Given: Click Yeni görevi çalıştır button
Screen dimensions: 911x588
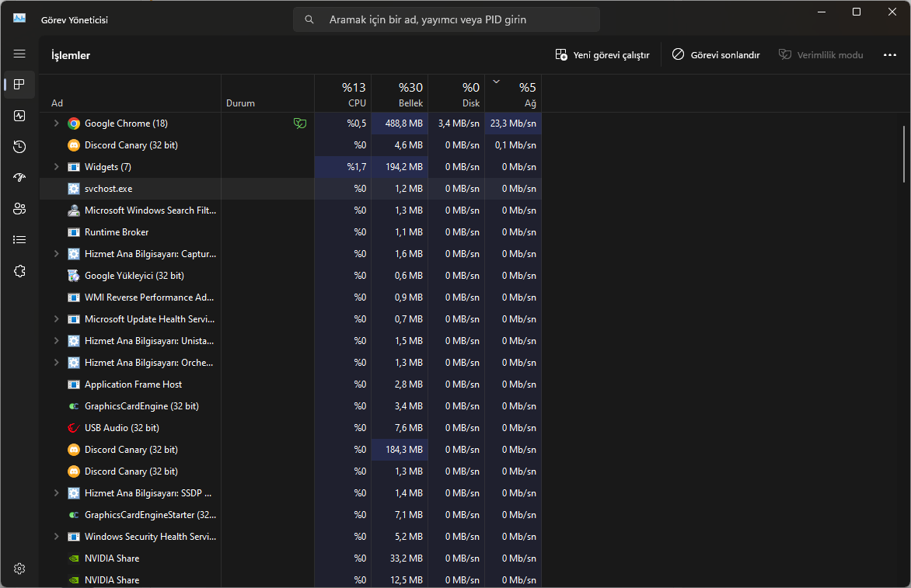Looking at the screenshot, I should 602,55.
